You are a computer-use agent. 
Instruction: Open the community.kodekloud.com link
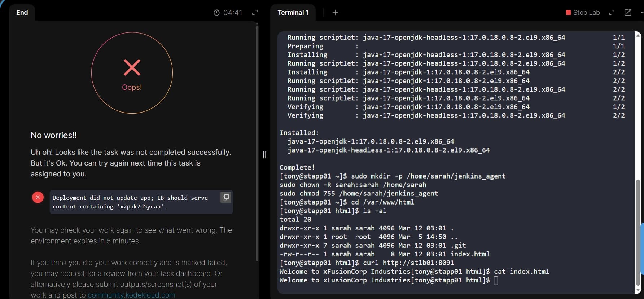point(131,295)
